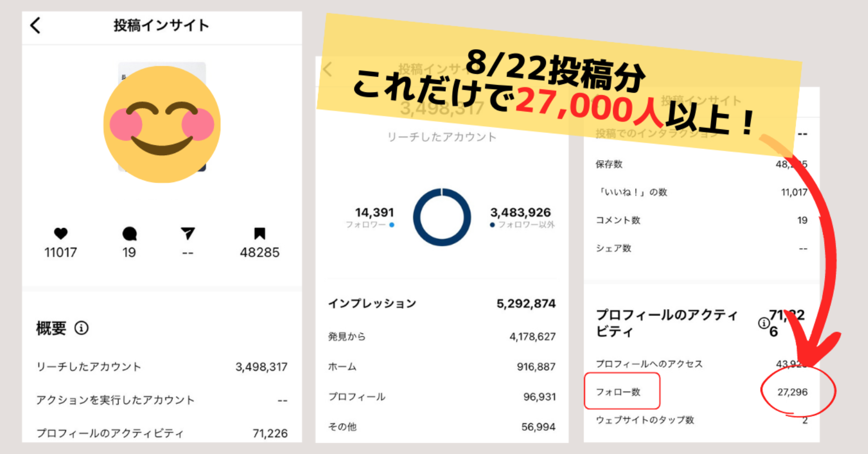Tap the ウェブサイトのタップ数 row
Viewport: 868px width, 454px height.
tap(701, 420)
